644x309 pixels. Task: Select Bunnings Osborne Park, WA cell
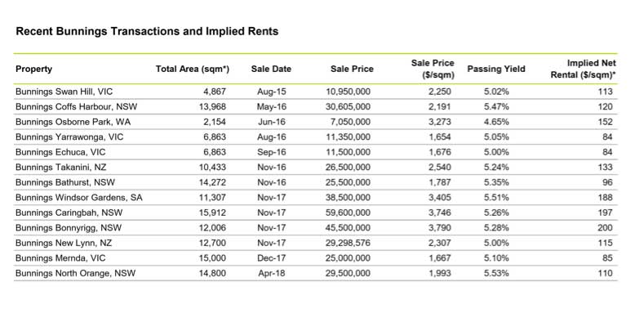click(x=73, y=122)
